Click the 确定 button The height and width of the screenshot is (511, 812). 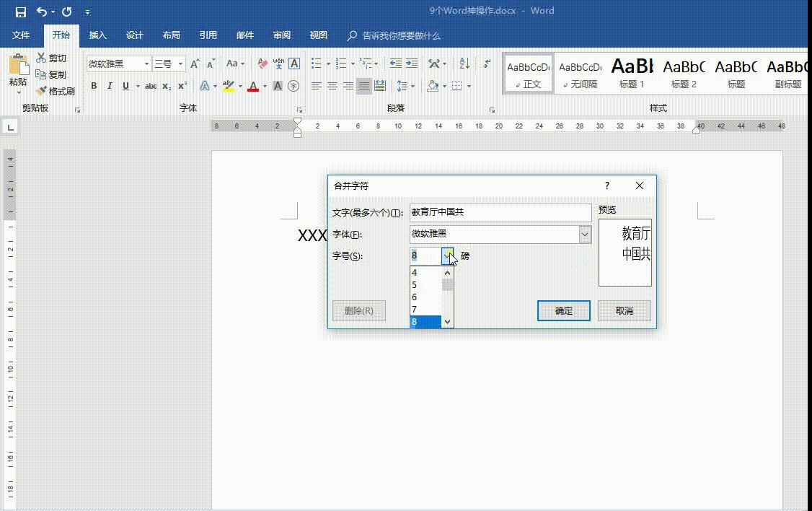[563, 310]
